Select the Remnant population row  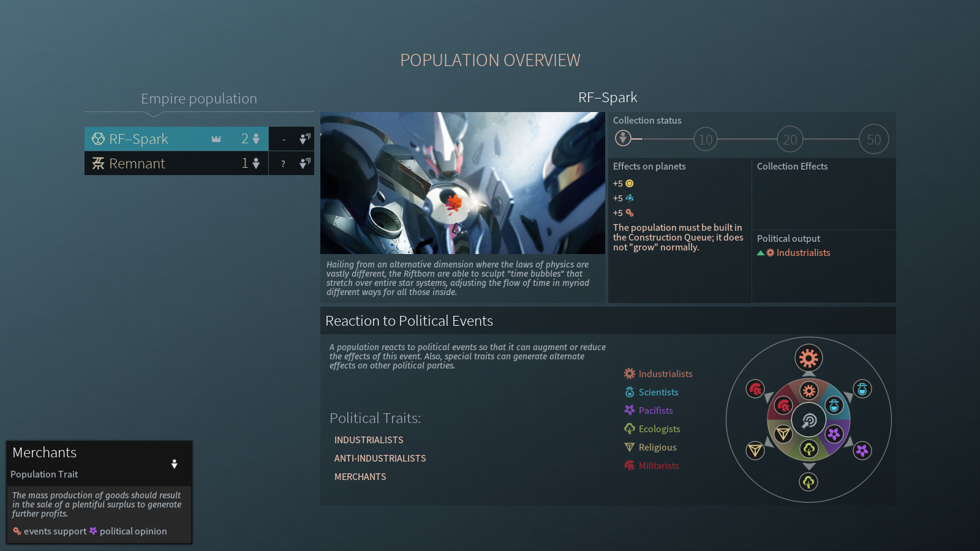coord(176,163)
